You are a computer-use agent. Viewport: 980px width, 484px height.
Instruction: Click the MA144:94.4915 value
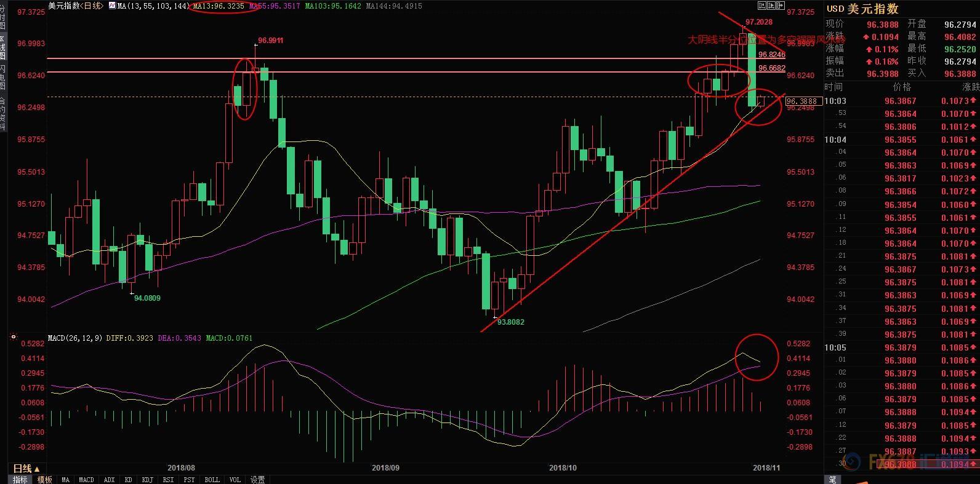click(x=394, y=6)
